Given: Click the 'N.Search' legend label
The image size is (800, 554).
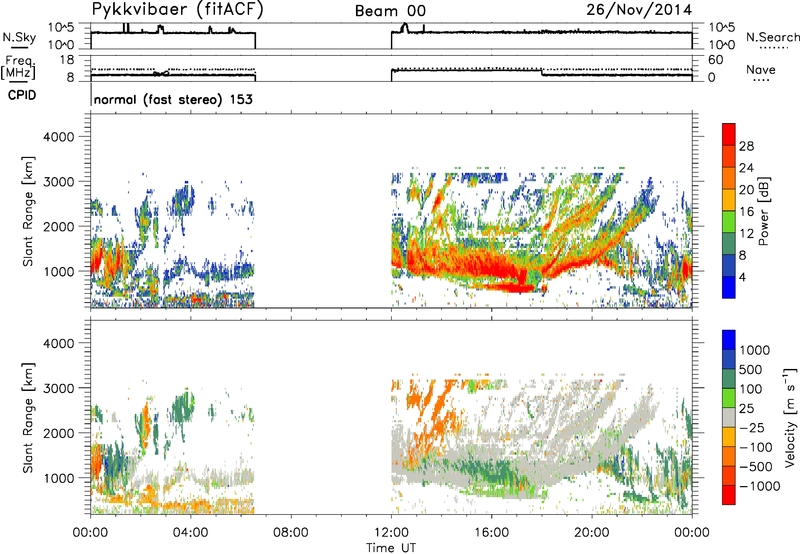Looking at the screenshot, I should pos(773,37).
